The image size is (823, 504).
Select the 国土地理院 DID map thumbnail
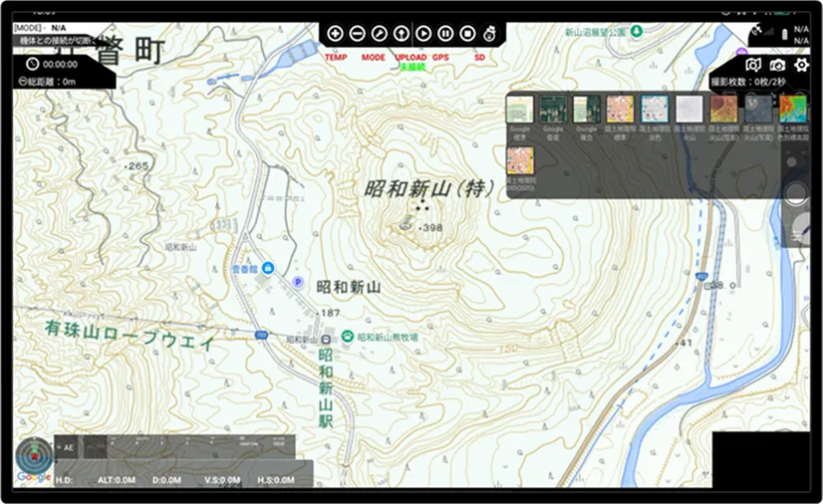point(520,160)
